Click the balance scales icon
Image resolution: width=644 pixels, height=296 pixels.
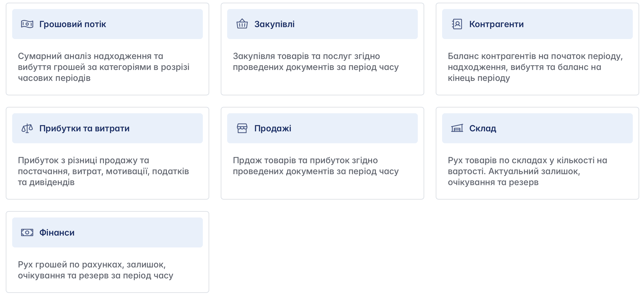click(x=27, y=128)
